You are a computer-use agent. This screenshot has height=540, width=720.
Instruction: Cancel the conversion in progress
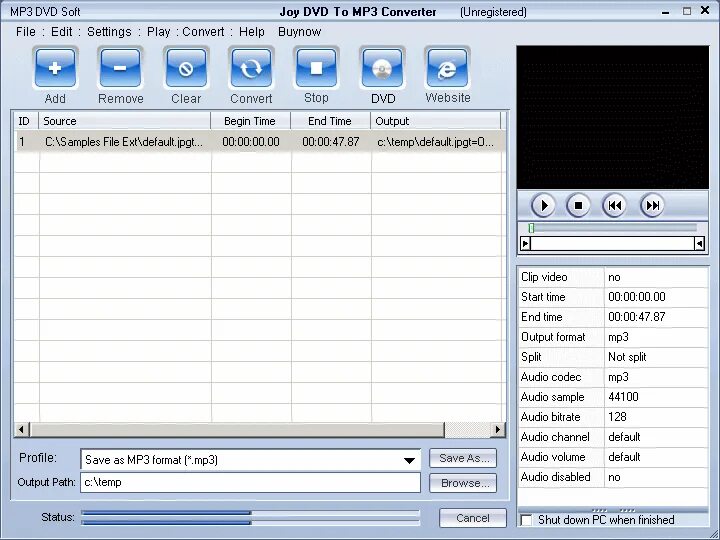(472, 518)
